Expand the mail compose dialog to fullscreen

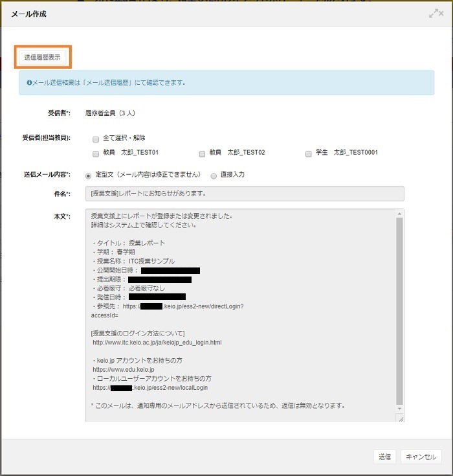click(x=436, y=14)
